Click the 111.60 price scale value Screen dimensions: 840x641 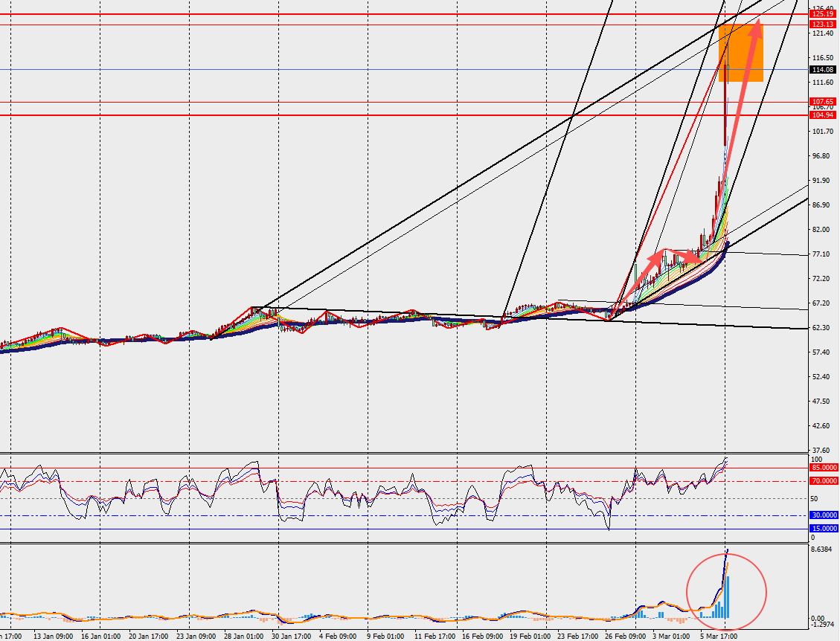pyautogui.click(x=823, y=83)
